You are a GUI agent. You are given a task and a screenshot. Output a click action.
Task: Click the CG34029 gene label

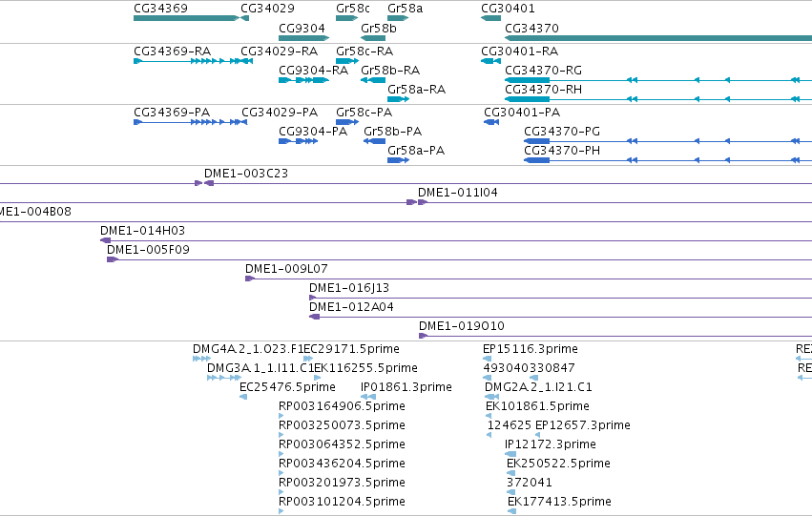click(x=267, y=9)
